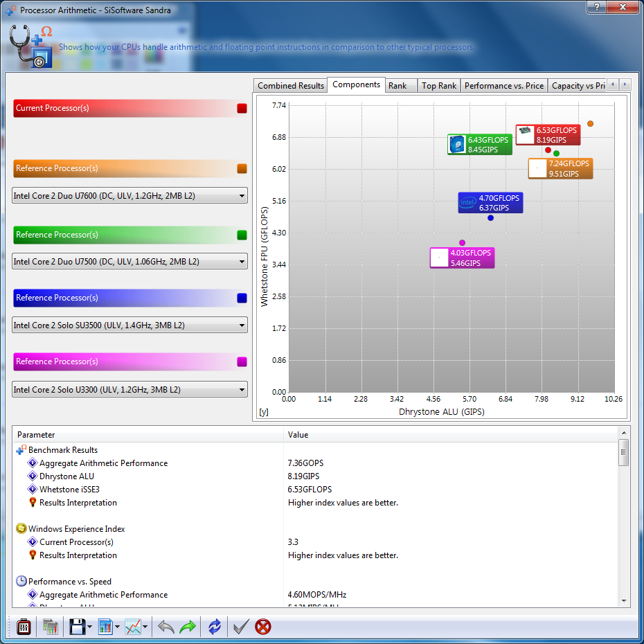Click the results list scrollbar thumb

[x=623, y=452]
